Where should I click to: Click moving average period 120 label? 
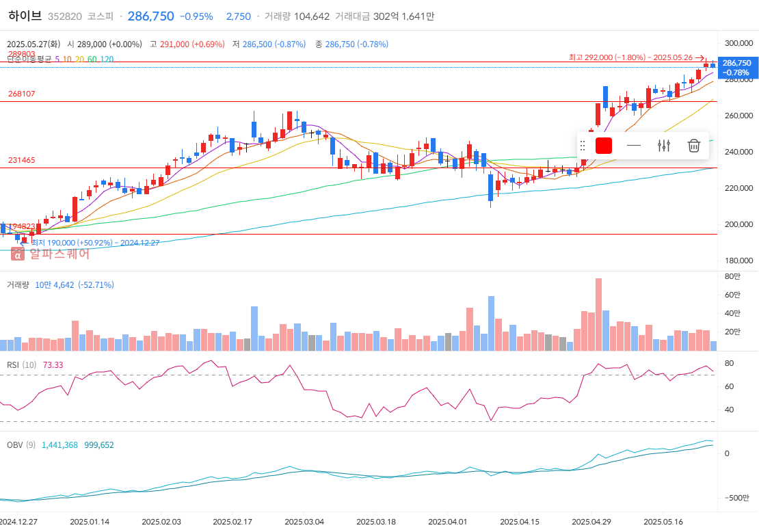point(107,59)
